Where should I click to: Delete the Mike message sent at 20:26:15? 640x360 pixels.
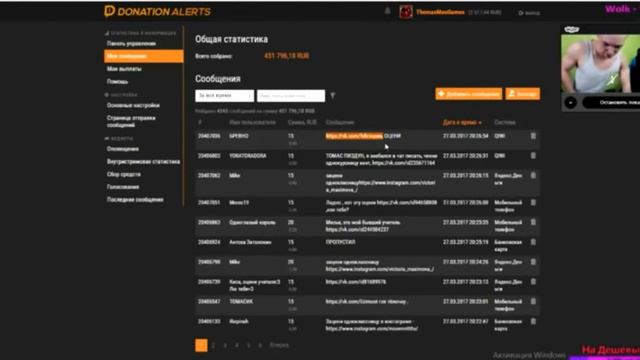(x=533, y=176)
